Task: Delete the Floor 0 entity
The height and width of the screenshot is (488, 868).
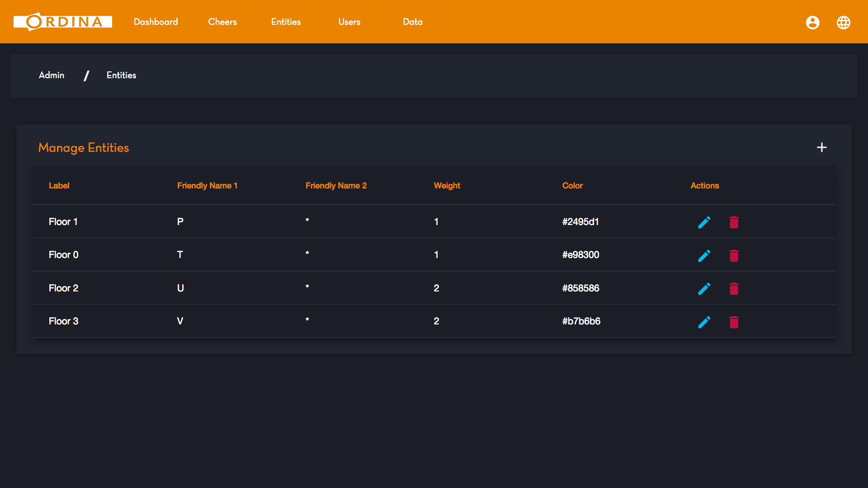Action: 734,256
